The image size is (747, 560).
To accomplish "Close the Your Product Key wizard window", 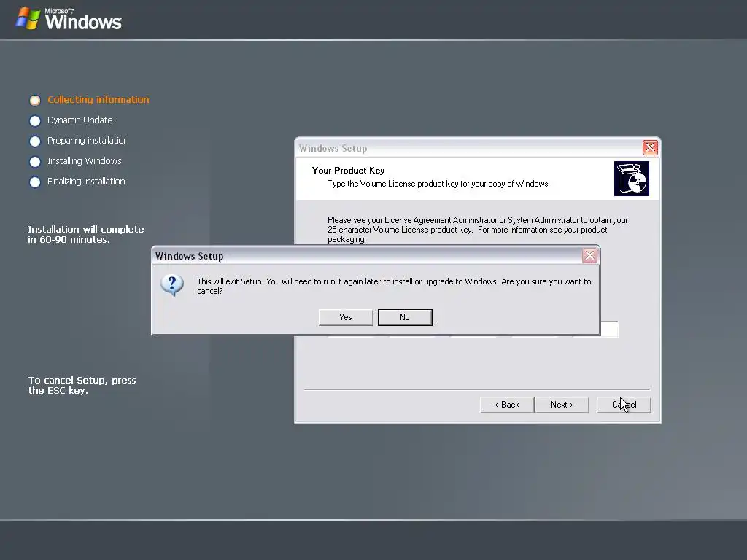I will click(650, 147).
